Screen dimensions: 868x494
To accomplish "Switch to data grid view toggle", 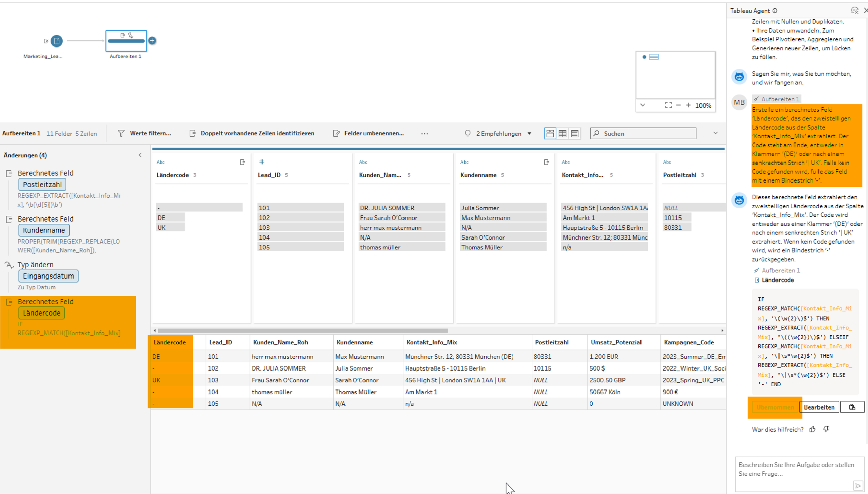I will click(563, 133).
